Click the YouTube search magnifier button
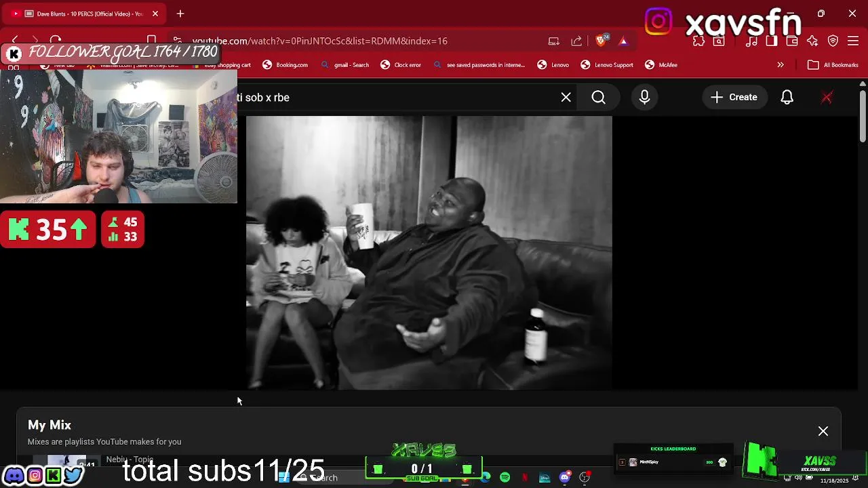868x488 pixels. (599, 98)
